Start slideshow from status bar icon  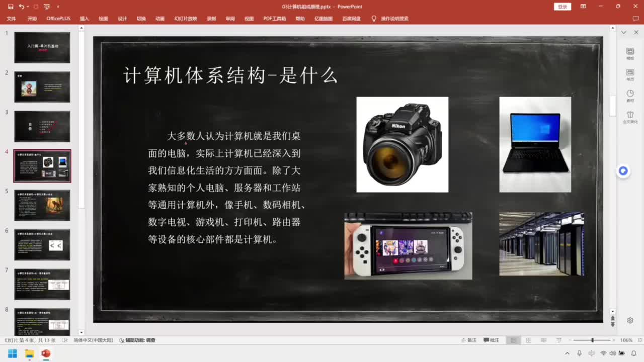point(559,340)
